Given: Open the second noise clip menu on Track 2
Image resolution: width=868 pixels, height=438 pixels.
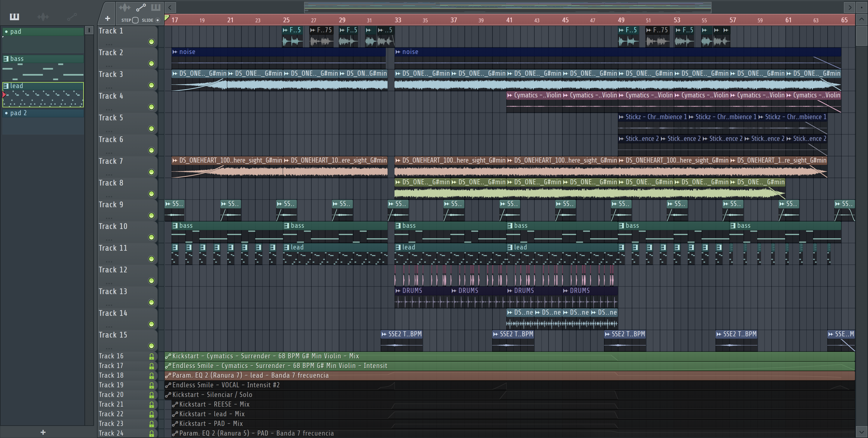Looking at the screenshot, I should click(x=398, y=52).
